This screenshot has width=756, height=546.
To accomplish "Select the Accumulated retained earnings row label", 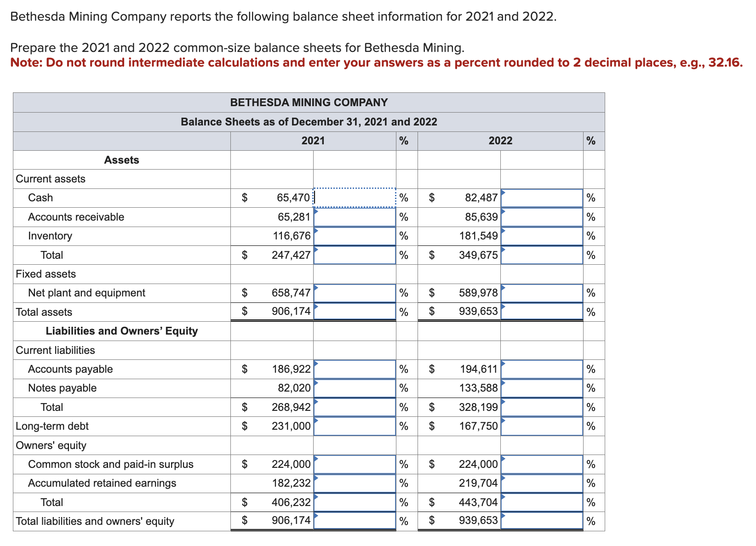I will click(102, 483).
